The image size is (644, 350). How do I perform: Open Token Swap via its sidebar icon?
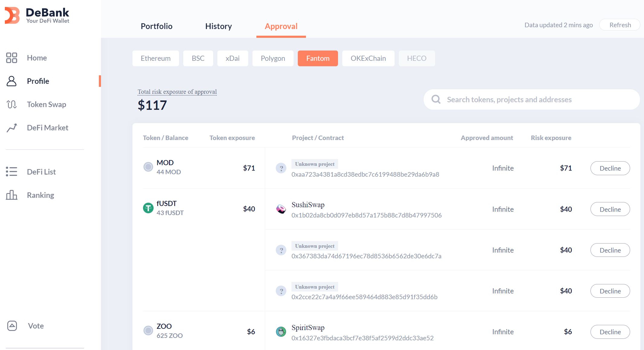pyautogui.click(x=11, y=104)
